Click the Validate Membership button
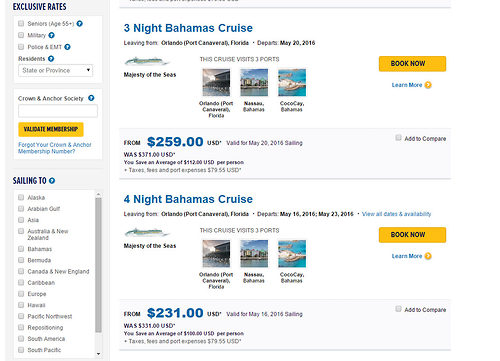The height and width of the screenshot is (361, 500). click(51, 129)
